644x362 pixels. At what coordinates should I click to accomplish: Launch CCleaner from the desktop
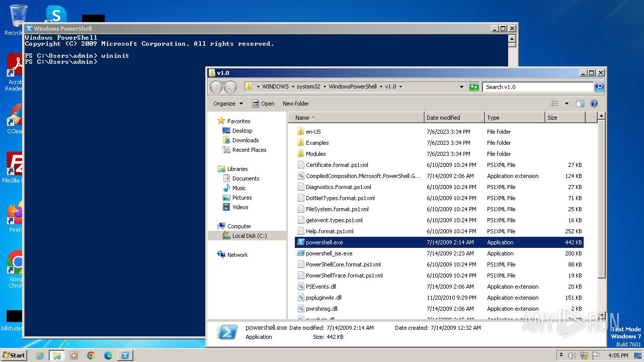[15, 119]
